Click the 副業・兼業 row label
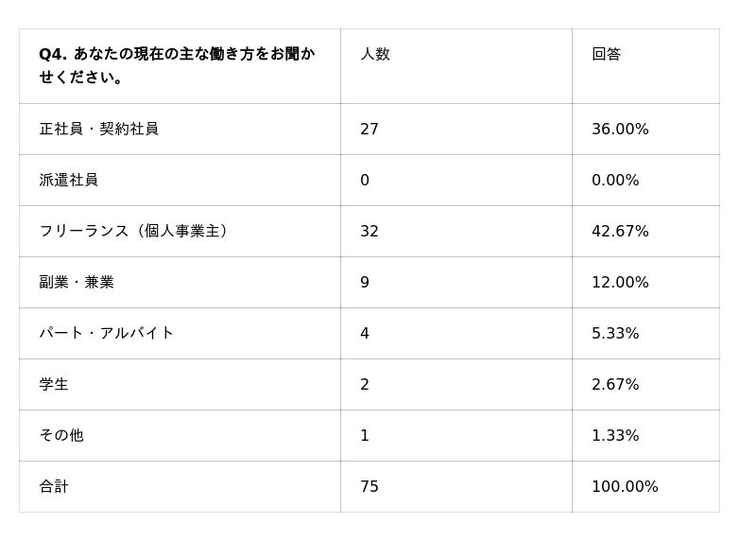Viewport: 756px width, 541px height. (77, 282)
